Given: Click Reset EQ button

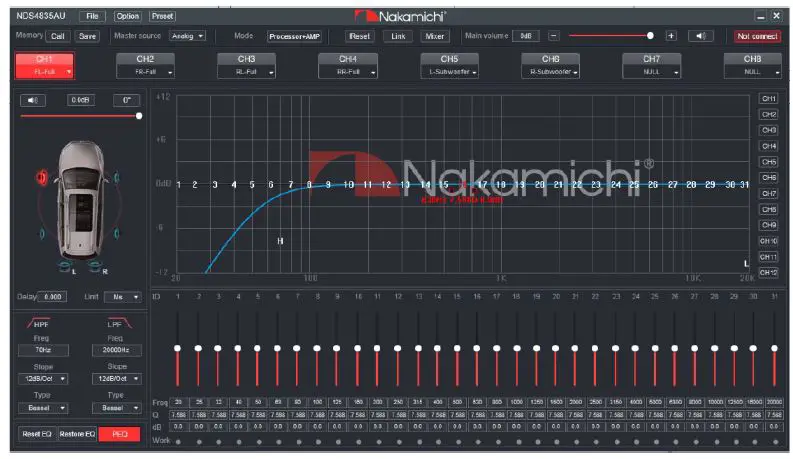Looking at the screenshot, I should pos(36,434).
